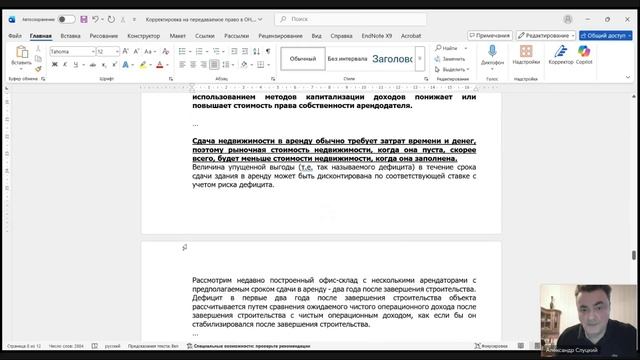Collapse the ribbon with chevron
This screenshot has height=360, width=640.
point(628,77)
